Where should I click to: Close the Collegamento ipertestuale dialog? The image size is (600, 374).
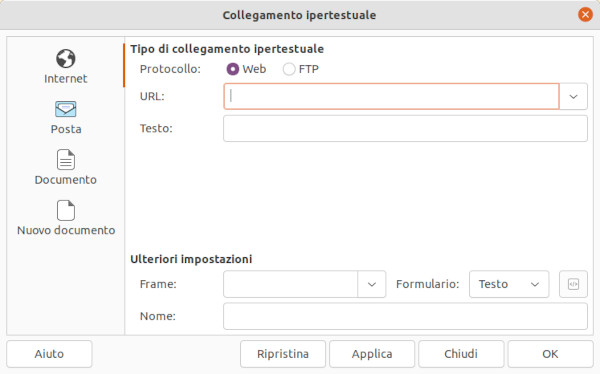pyautogui.click(x=585, y=15)
